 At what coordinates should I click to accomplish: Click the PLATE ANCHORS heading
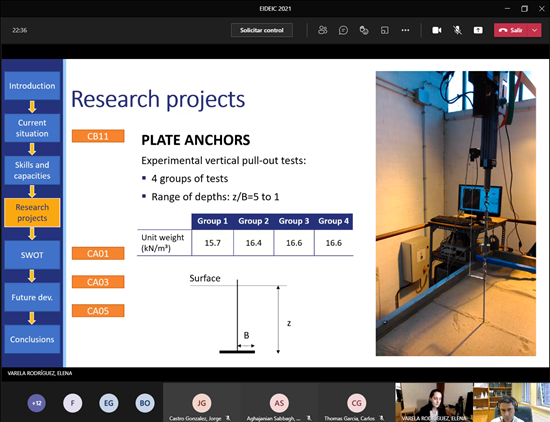[196, 140]
